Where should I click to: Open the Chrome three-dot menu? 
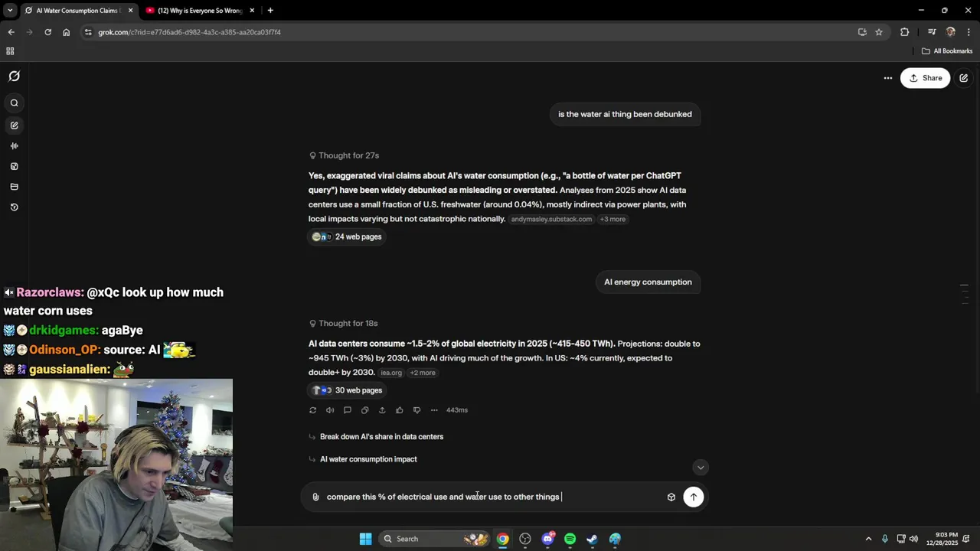969,32
